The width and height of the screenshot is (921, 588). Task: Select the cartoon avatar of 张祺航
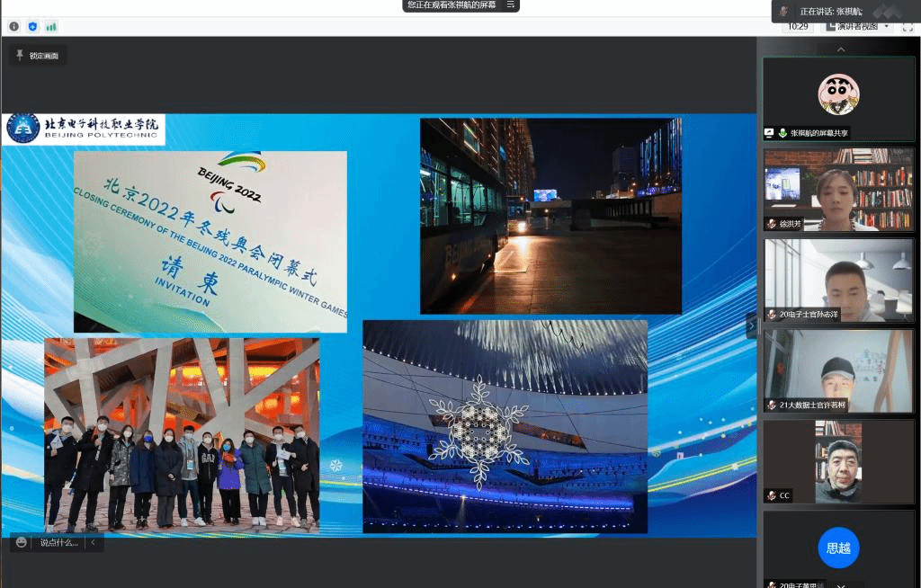tap(838, 95)
